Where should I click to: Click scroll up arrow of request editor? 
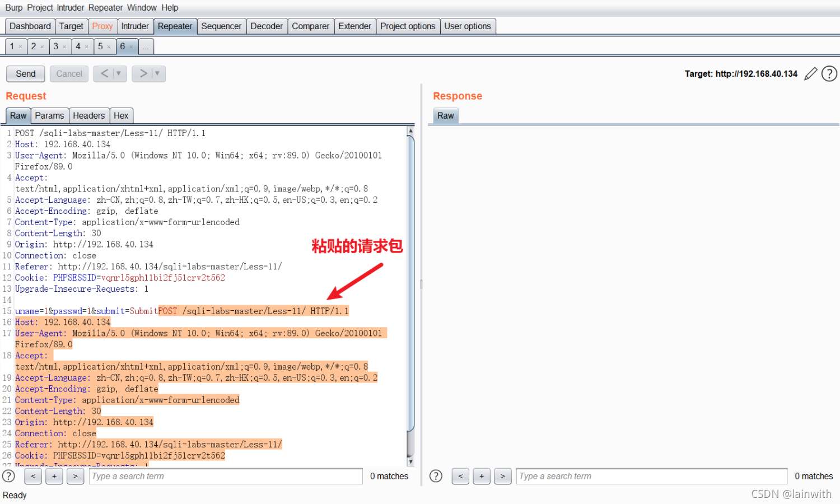pos(410,130)
